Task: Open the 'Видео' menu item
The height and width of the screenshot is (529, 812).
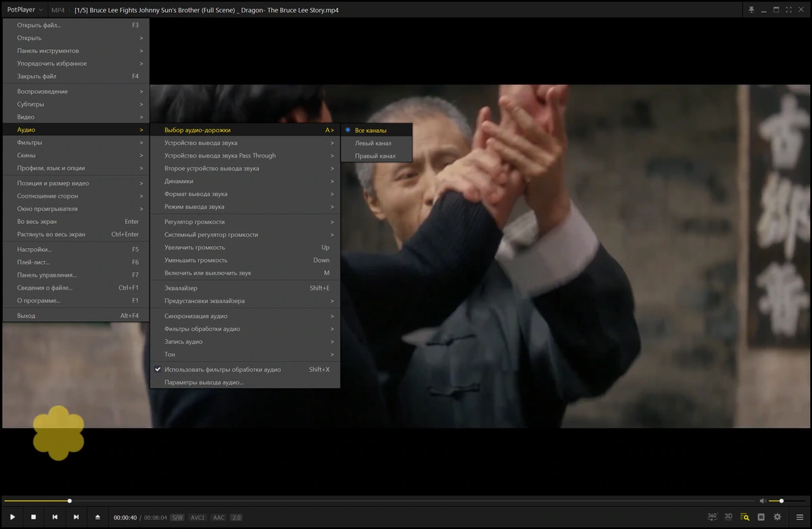Action: tap(76, 117)
